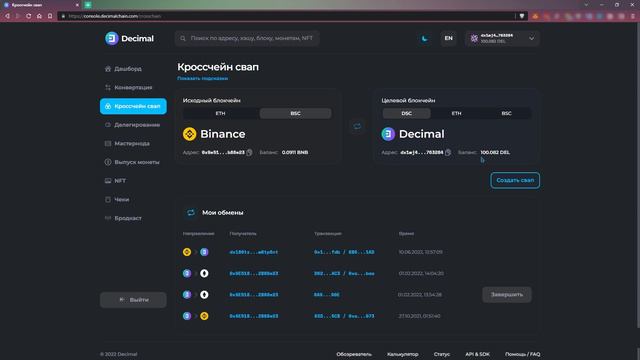
Task: Click the Brave shield icon in the address bar
Action: (x=522, y=16)
